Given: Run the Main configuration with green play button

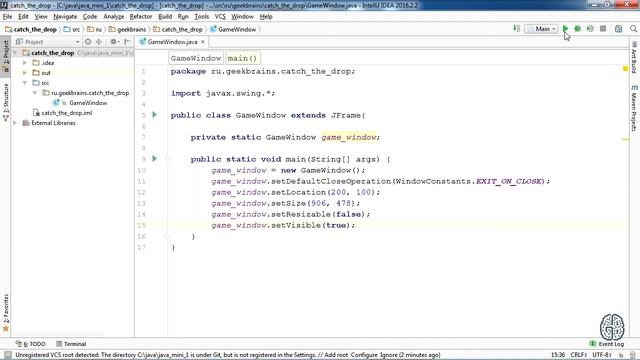Looking at the screenshot, I should 565,29.
